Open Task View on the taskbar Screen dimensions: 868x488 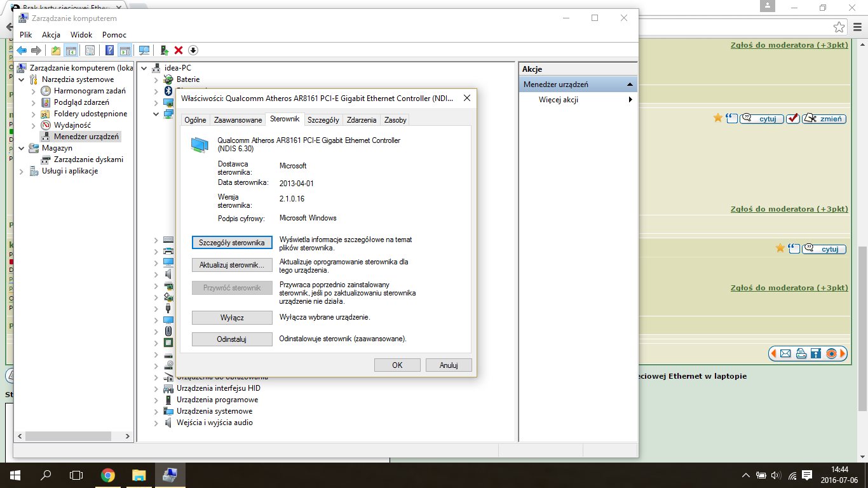[76, 475]
